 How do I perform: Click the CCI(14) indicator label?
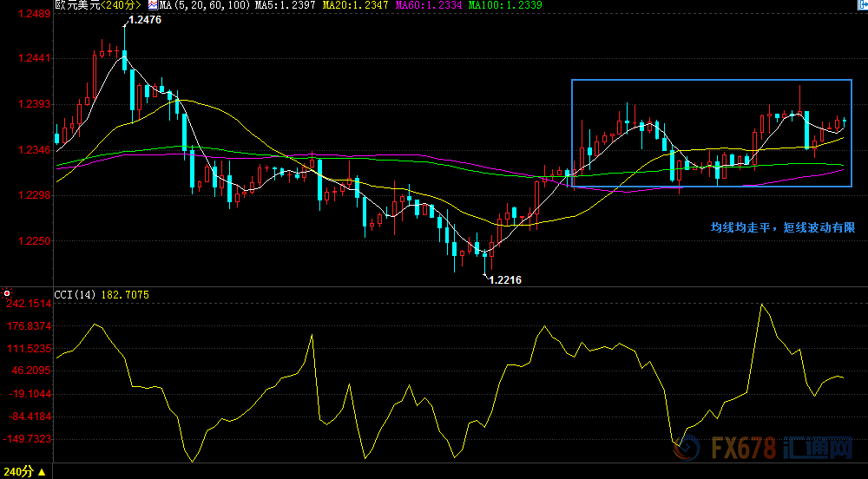pyautogui.click(x=76, y=295)
